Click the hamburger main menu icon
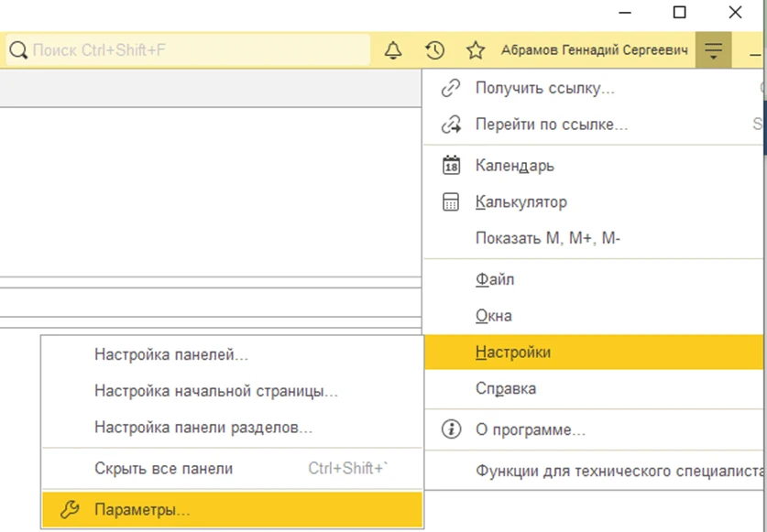This screenshot has width=767, height=532. tap(714, 50)
